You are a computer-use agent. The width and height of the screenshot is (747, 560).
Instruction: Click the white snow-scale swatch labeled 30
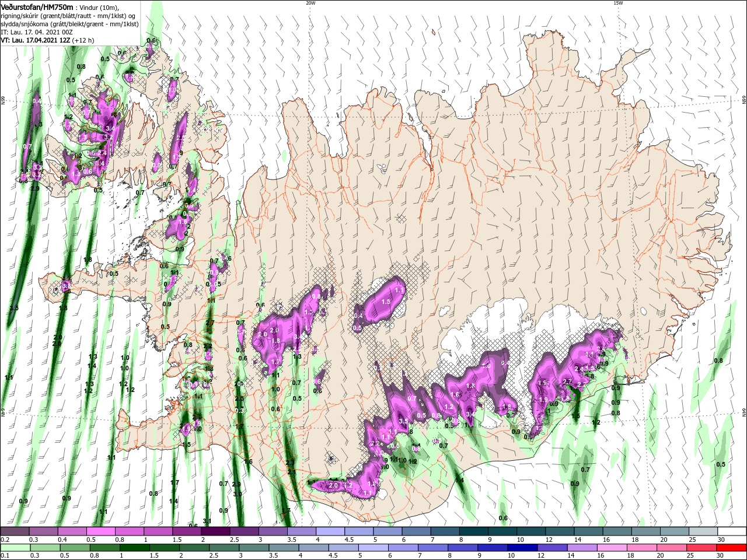click(732, 532)
